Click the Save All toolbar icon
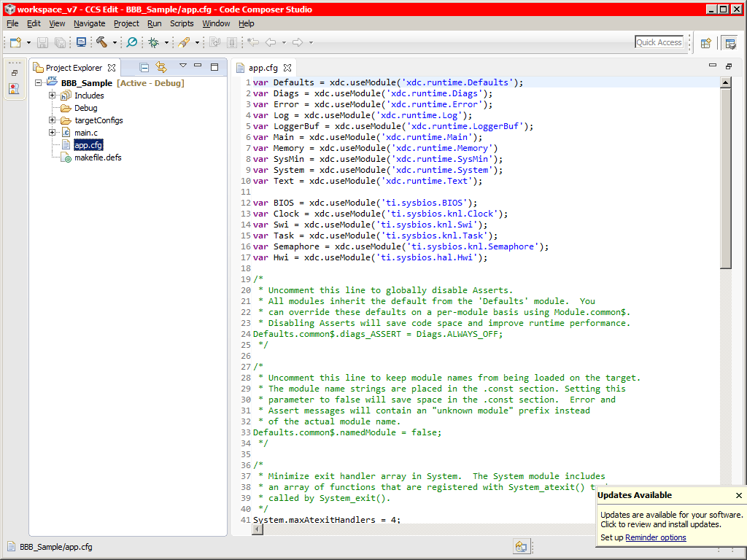The width and height of the screenshot is (747, 560). pos(60,42)
